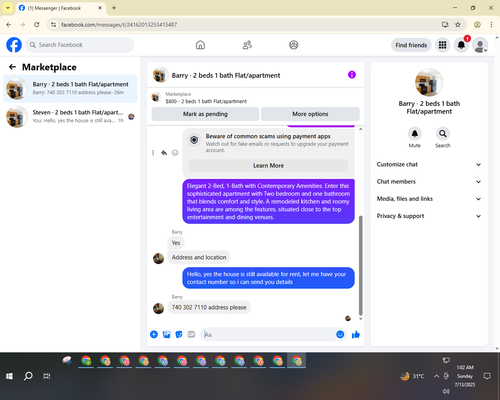Click Learn More on the scam warning
The height and width of the screenshot is (400, 500).
pyautogui.click(x=268, y=165)
